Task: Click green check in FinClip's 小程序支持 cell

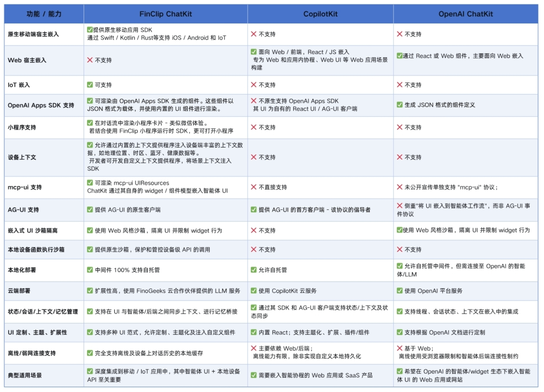Action: pyautogui.click(x=90, y=123)
